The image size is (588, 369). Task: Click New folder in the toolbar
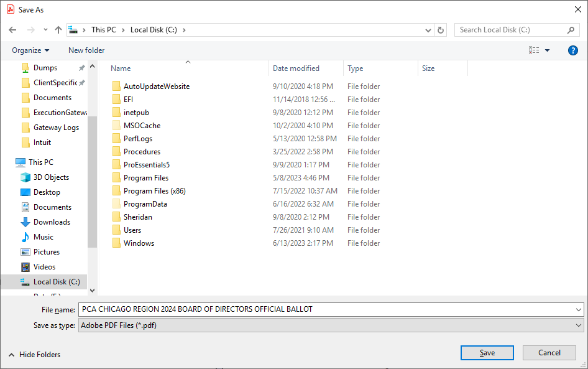86,50
